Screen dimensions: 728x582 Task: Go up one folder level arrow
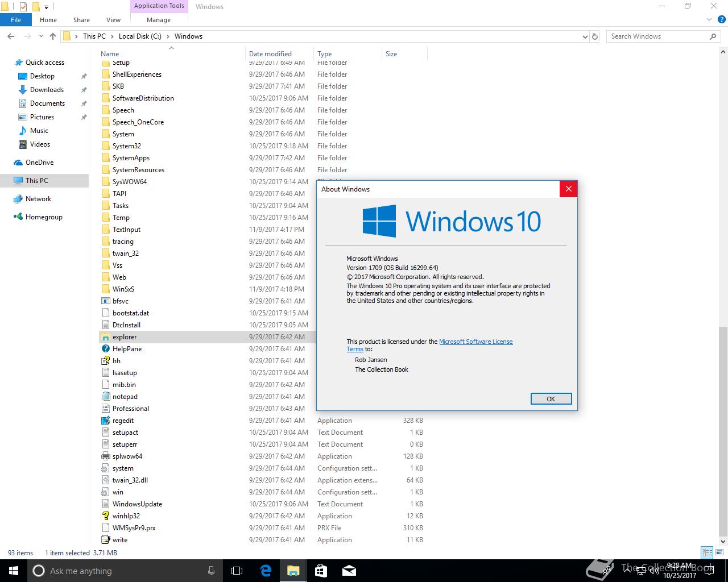(x=53, y=36)
